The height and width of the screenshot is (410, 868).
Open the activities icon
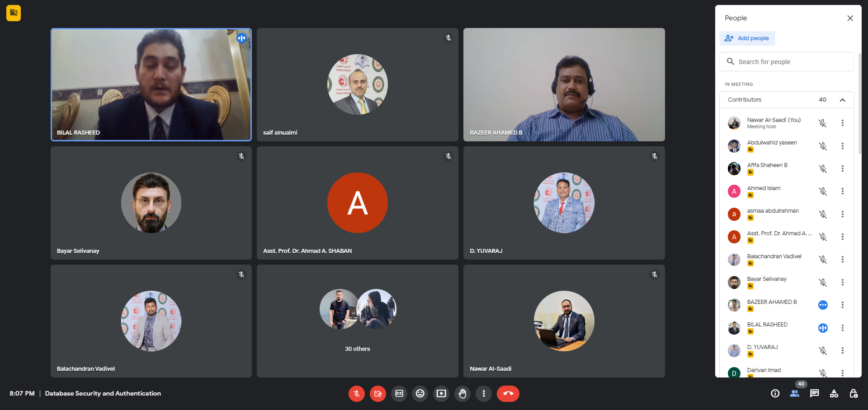tap(834, 393)
